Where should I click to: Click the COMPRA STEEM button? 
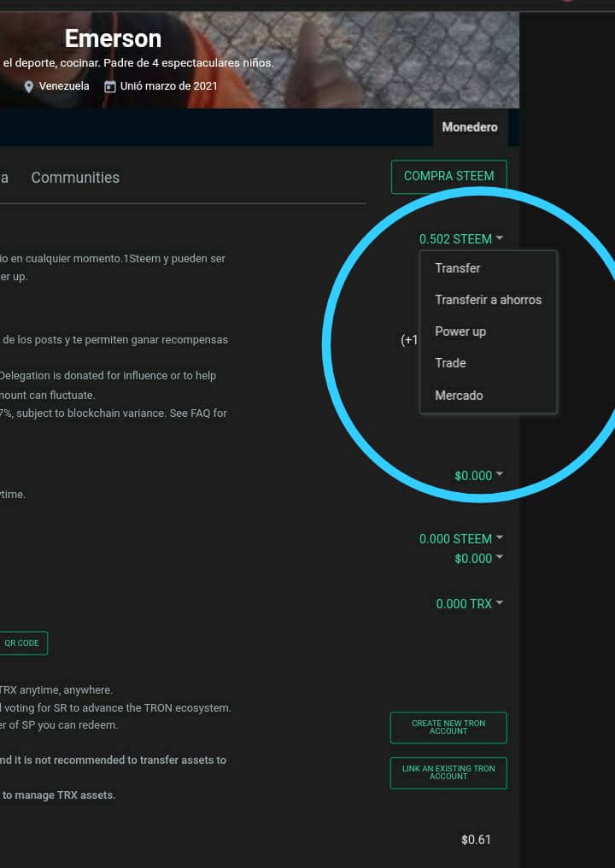pos(449,177)
